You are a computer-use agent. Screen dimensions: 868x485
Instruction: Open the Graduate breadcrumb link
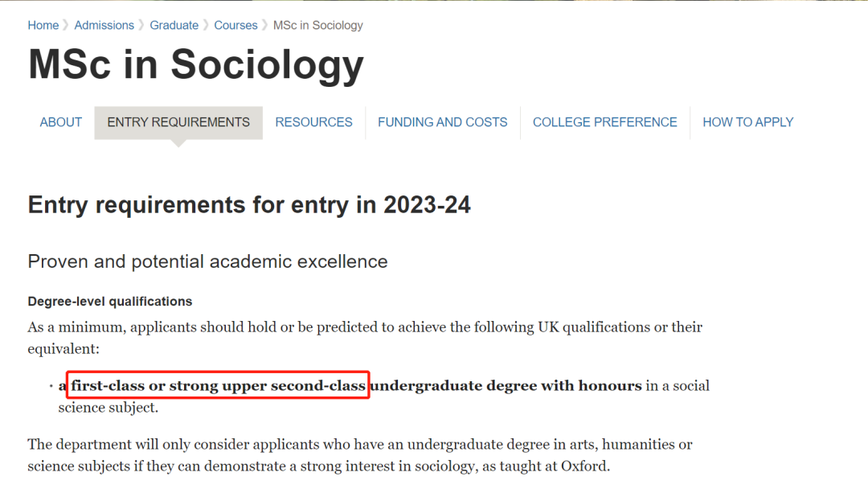pos(174,25)
